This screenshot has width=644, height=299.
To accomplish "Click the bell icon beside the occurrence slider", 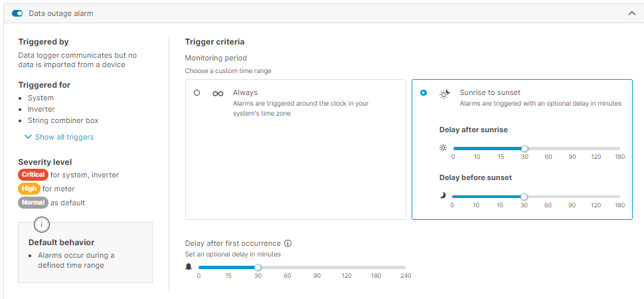I will (189, 267).
